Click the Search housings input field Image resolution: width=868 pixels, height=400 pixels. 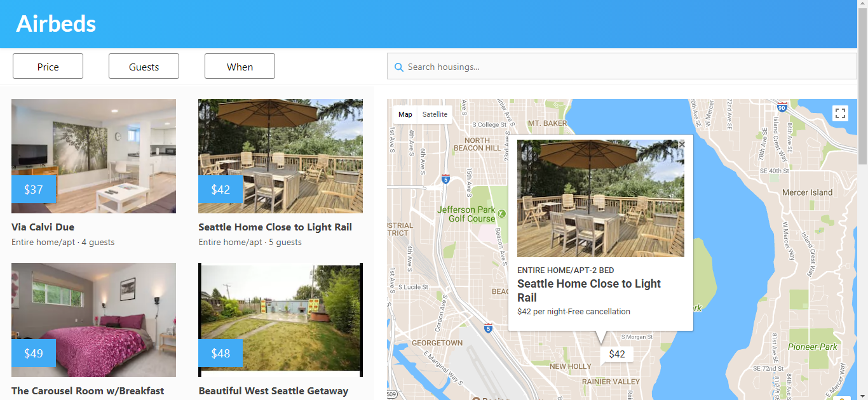point(621,66)
